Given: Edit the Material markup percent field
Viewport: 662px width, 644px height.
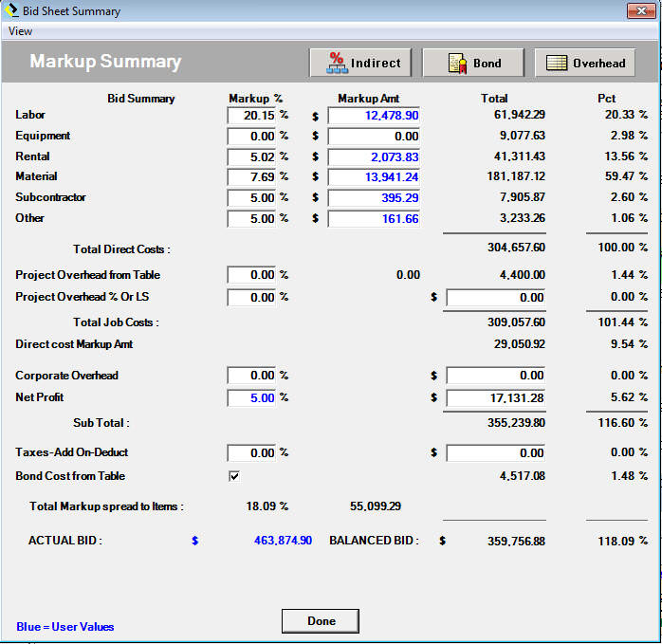Looking at the screenshot, I should tap(251, 177).
